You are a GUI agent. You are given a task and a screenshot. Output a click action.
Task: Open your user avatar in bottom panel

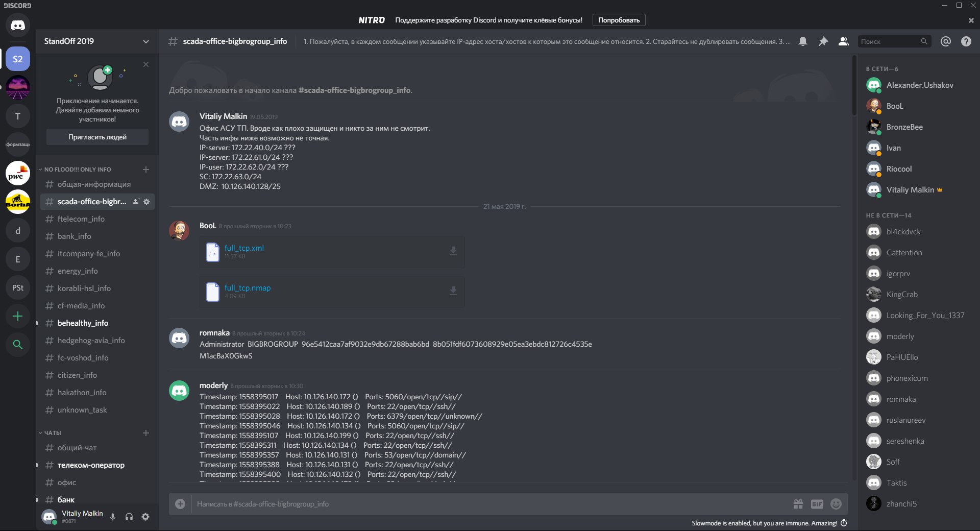[49, 517]
